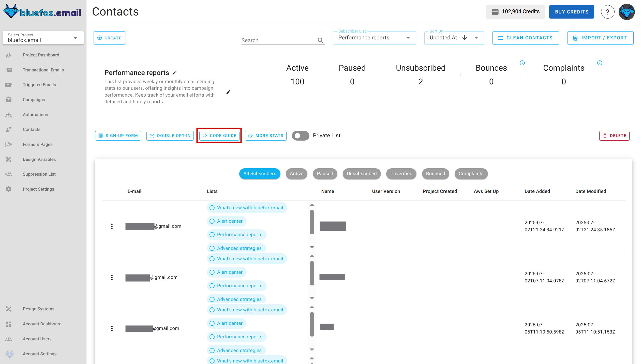Open help via the question mark icon
Image resolution: width=642 pixels, height=364 pixels.
coord(608,12)
